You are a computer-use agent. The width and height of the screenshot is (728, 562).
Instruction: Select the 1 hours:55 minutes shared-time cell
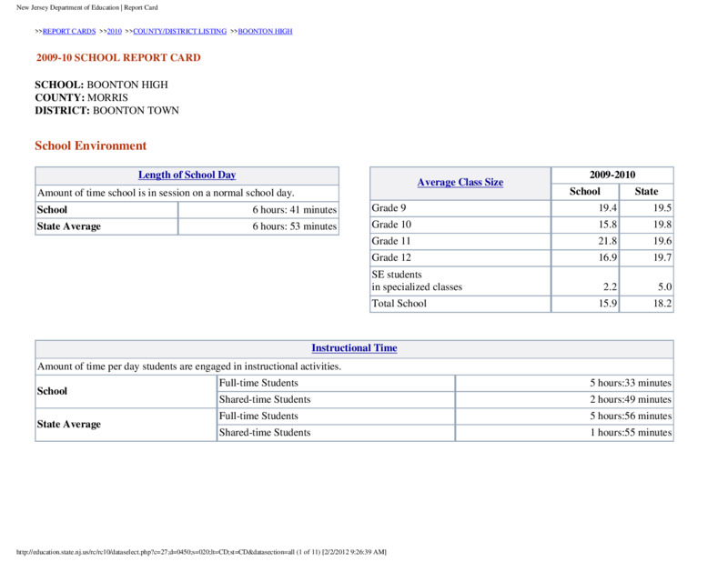point(631,433)
